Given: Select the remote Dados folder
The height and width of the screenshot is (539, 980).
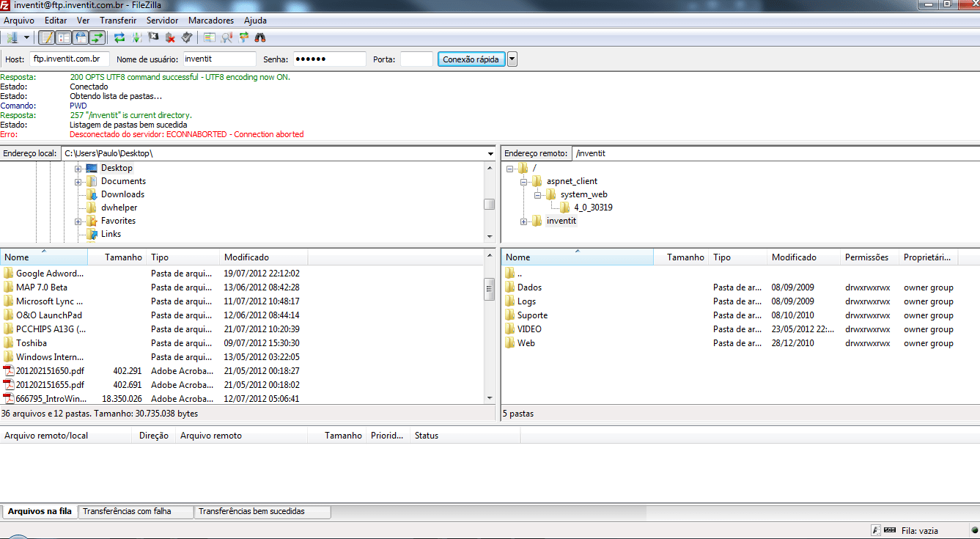Looking at the screenshot, I should (529, 287).
